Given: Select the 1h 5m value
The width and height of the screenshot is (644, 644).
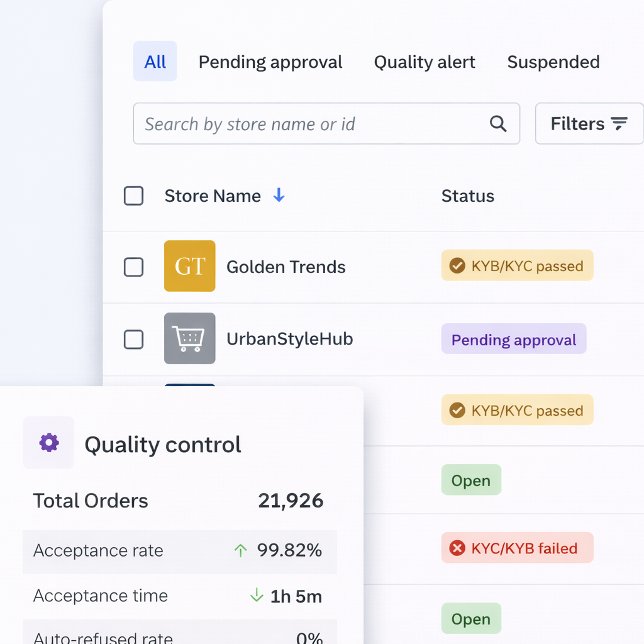Looking at the screenshot, I should pos(296,596).
